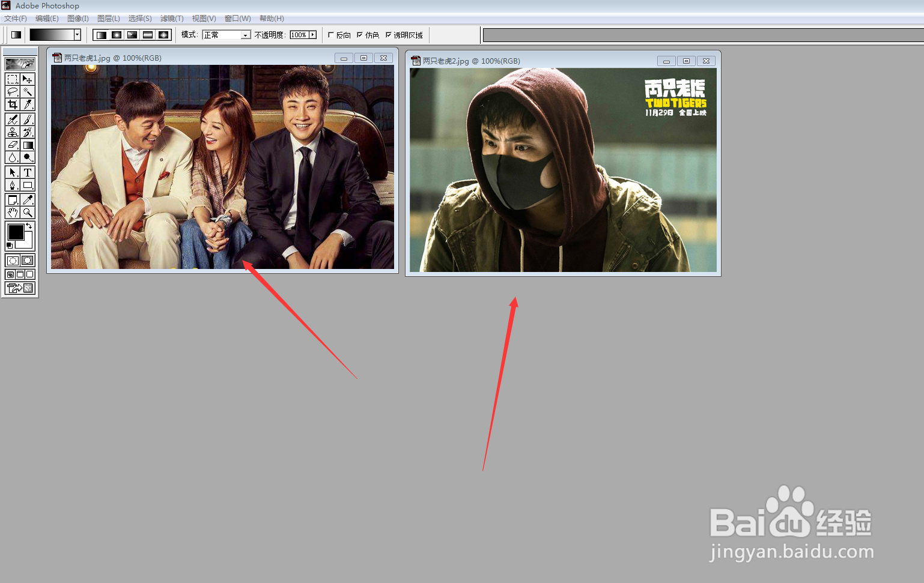This screenshot has height=583, width=924.
Task: Select the Pen tool
Action: click(x=13, y=185)
